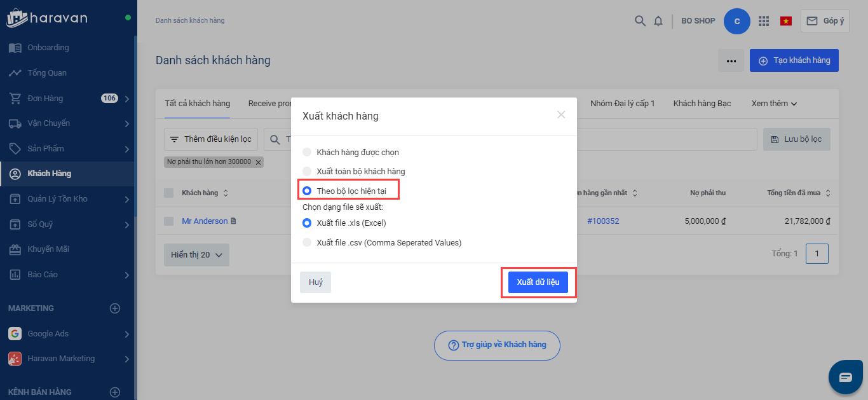Open order link #100352
Image resolution: width=868 pixels, height=400 pixels.
603,221
